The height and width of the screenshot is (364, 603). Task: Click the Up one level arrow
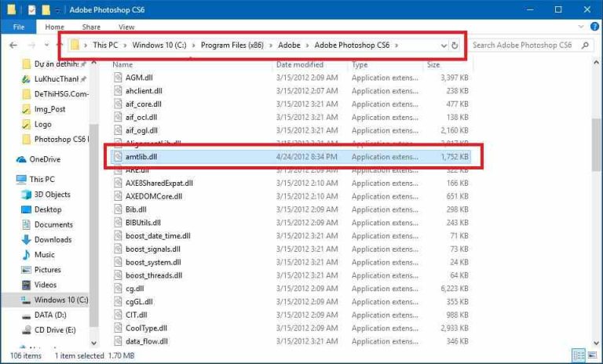point(59,45)
